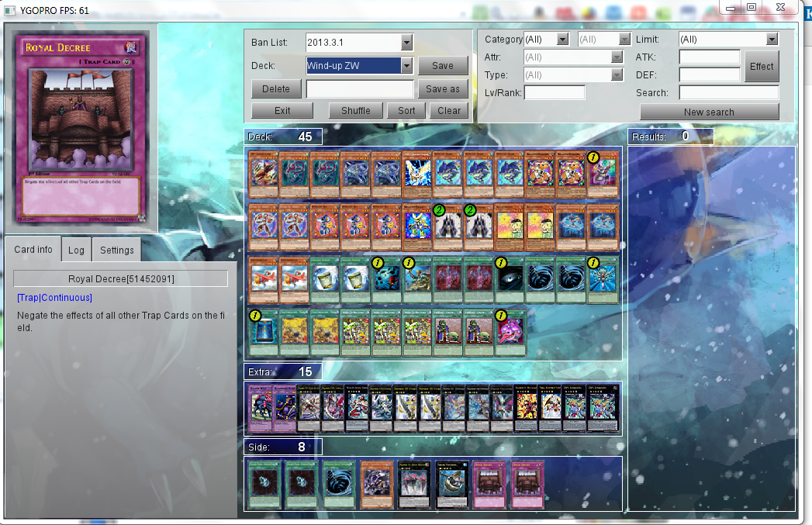The height and width of the screenshot is (525, 812).
Task: Click the Save as button
Action: pyautogui.click(x=443, y=89)
